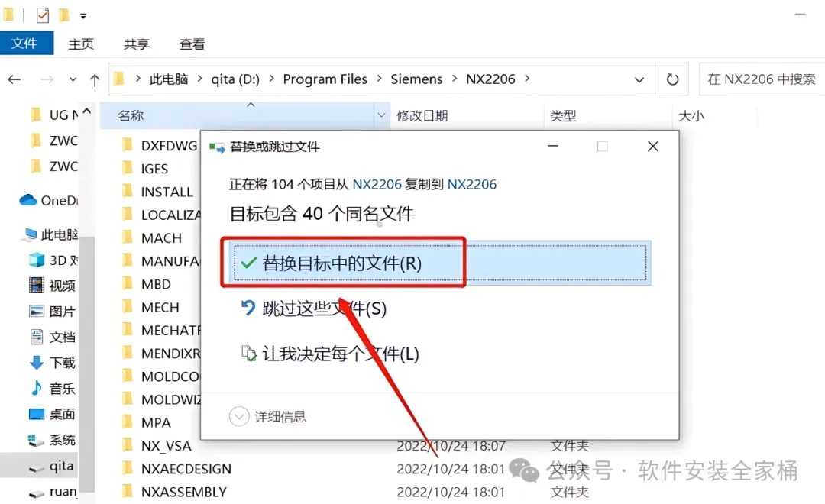Go up one folder level

[95, 80]
